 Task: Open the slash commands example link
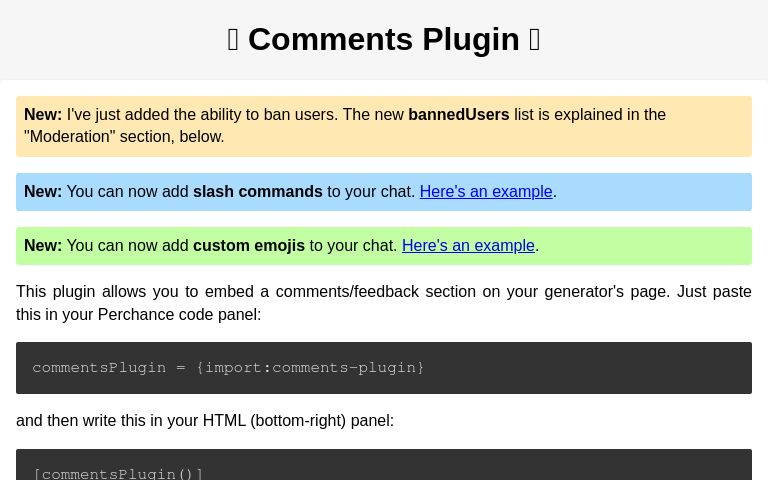tap(485, 191)
